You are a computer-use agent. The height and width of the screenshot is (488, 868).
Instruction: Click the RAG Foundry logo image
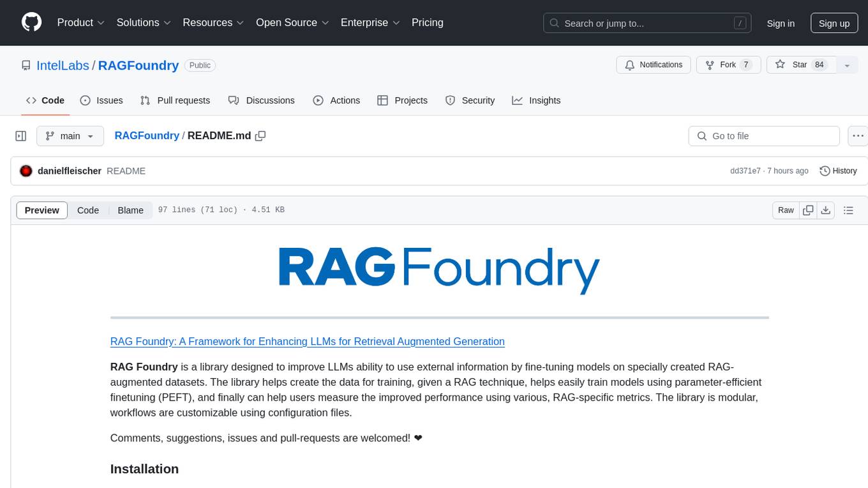pyautogui.click(x=439, y=270)
